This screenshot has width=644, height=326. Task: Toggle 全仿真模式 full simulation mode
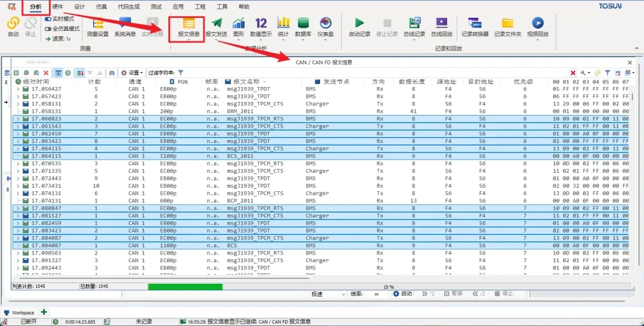point(62,29)
